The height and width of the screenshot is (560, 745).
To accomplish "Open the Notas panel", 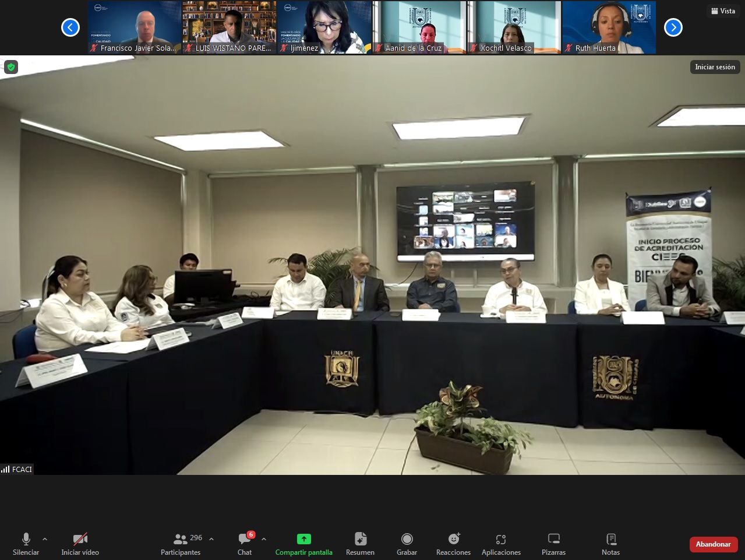I will click(x=610, y=543).
